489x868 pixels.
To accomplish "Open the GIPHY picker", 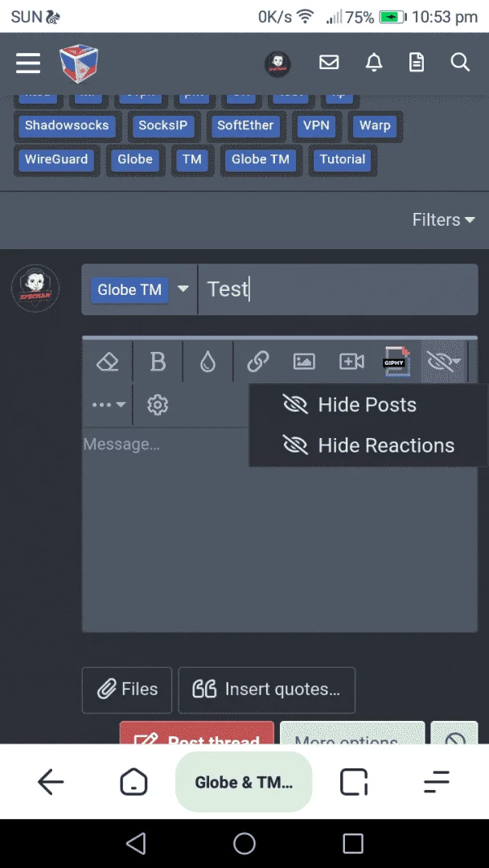I will click(x=397, y=362).
